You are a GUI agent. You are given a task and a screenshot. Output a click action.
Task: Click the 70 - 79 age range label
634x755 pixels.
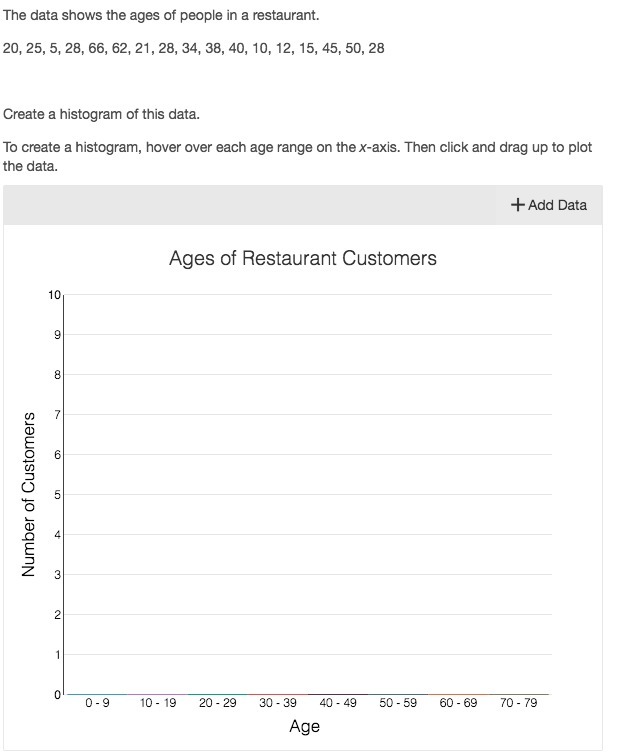tap(518, 703)
